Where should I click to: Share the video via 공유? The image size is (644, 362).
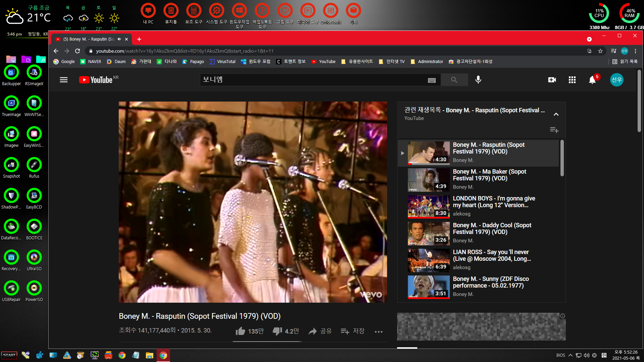coord(320,331)
